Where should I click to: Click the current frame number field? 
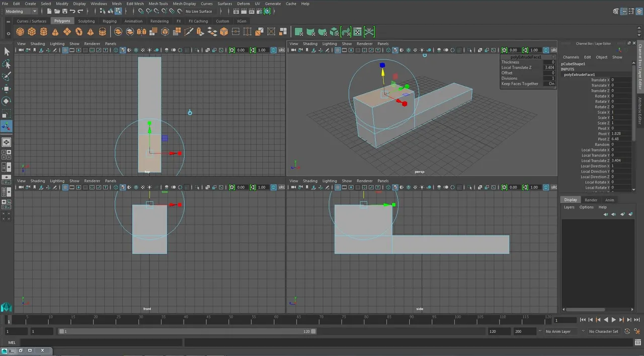coord(565,320)
